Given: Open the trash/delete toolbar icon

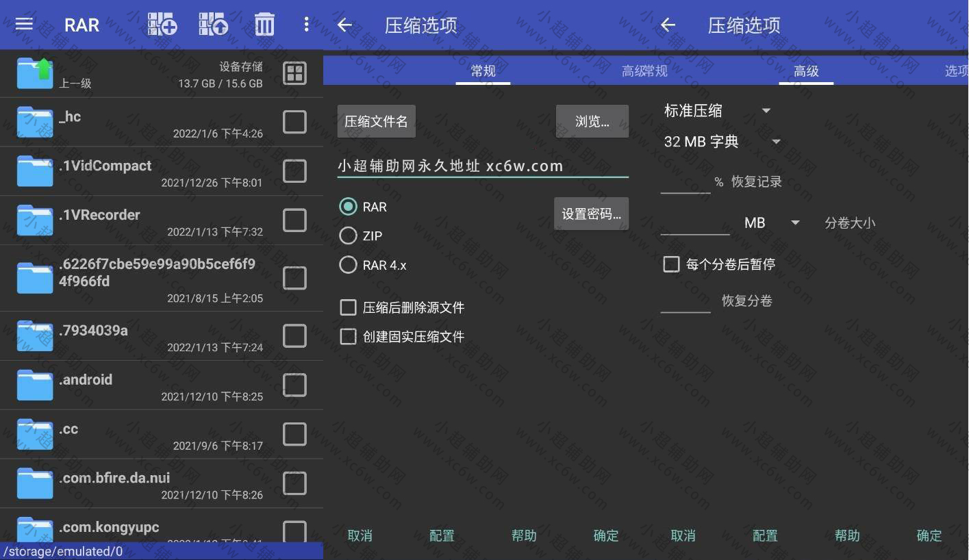Looking at the screenshot, I should point(264,25).
